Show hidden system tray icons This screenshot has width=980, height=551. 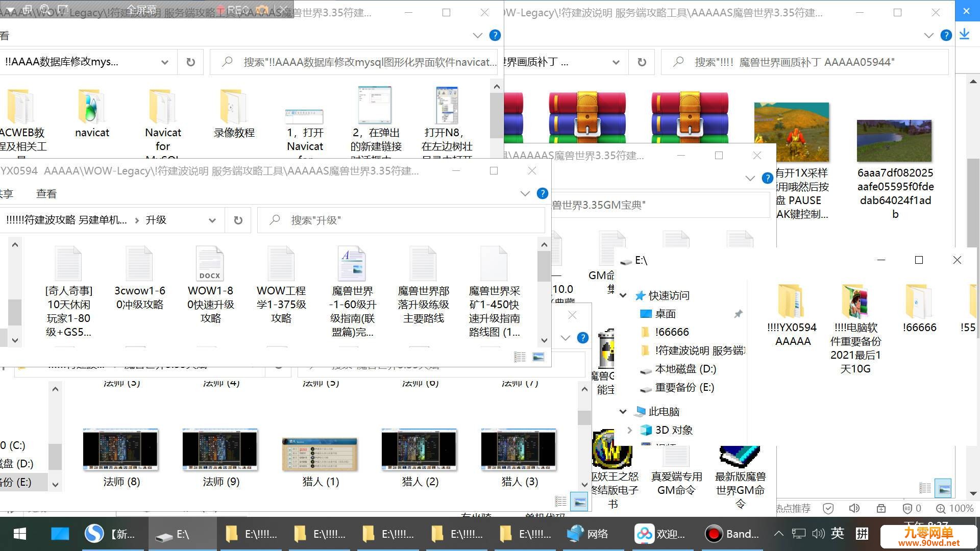779,534
